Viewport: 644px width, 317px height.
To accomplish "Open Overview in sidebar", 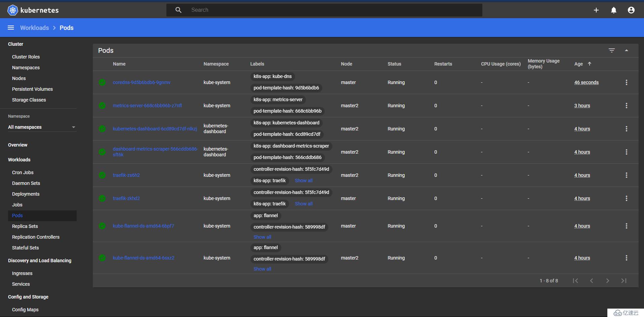I will (x=18, y=145).
